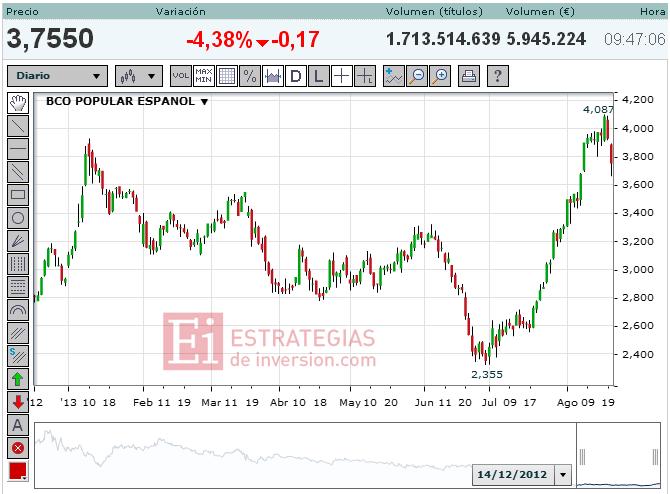Click the Volumen (€) header
670x494 pixels.
click(540, 12)
